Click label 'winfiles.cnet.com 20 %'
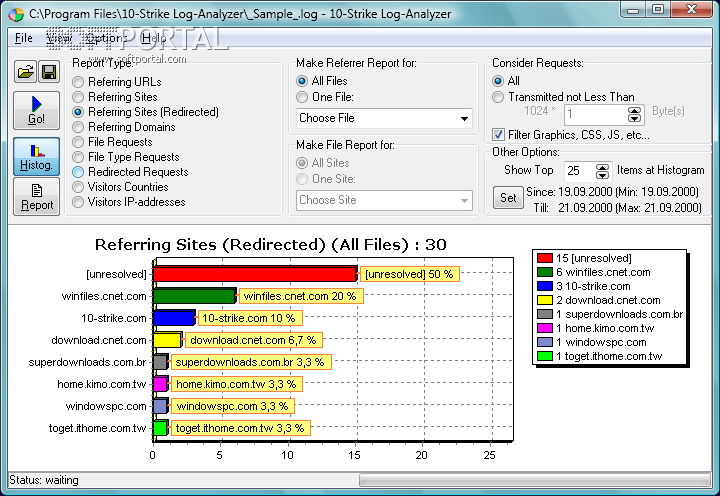The image size is (720, 496). [x=300, y=296]
